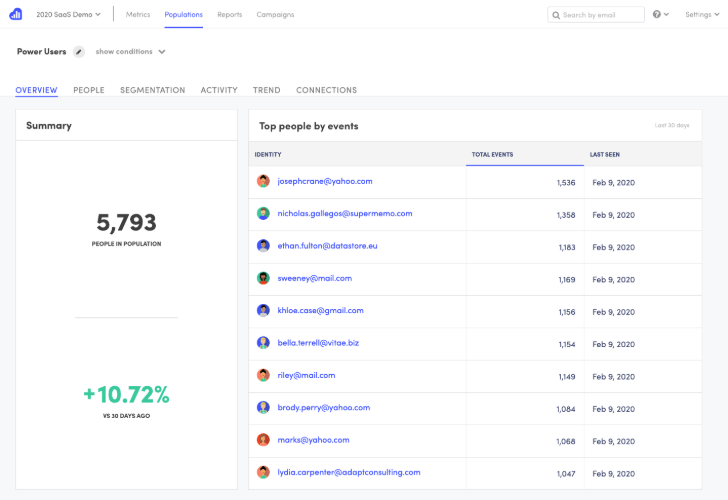Open the help question mark menu

point(657,15)
